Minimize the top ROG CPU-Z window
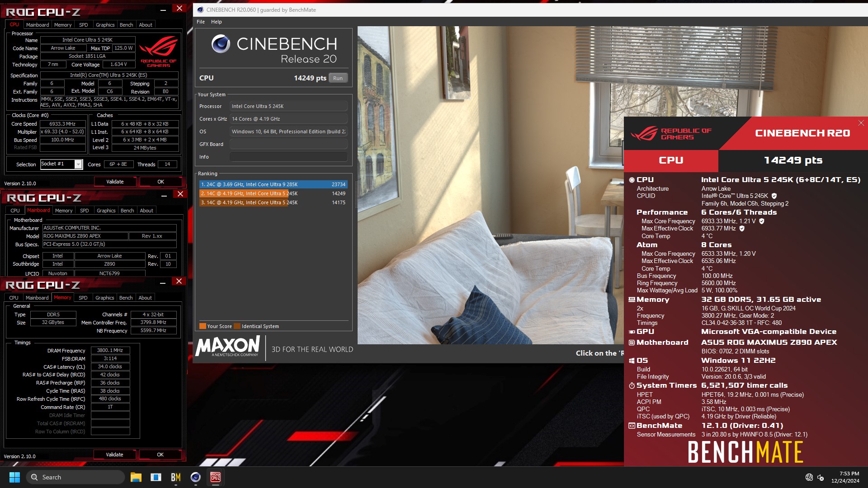Screen dimensions: 868x488 coord(163,9)
